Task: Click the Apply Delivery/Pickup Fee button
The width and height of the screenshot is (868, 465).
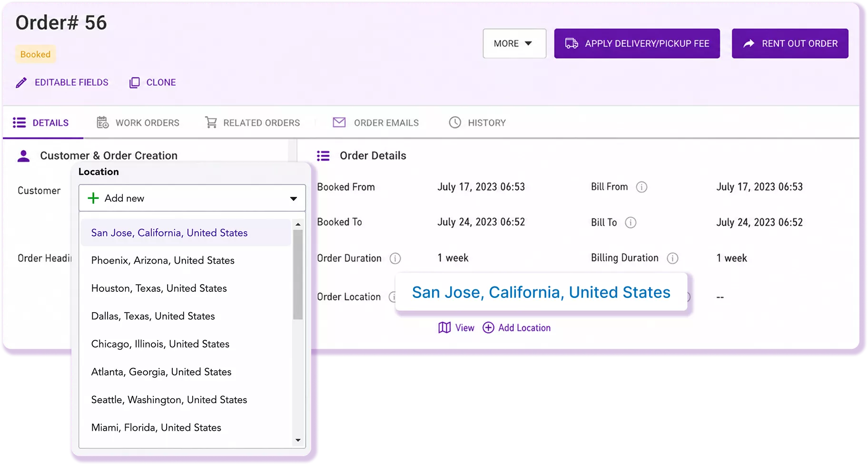Action: click(x=637, y=44)
